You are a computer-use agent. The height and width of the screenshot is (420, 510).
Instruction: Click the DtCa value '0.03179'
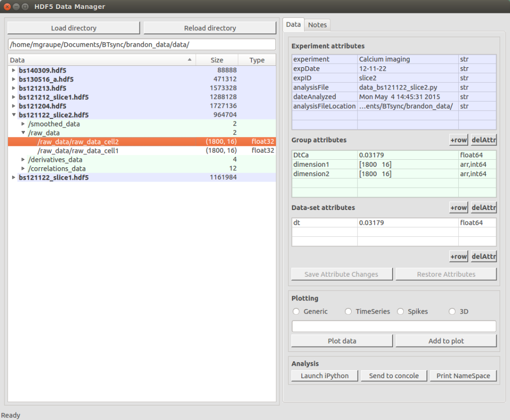pyautogui.click(x=408, y=155)
